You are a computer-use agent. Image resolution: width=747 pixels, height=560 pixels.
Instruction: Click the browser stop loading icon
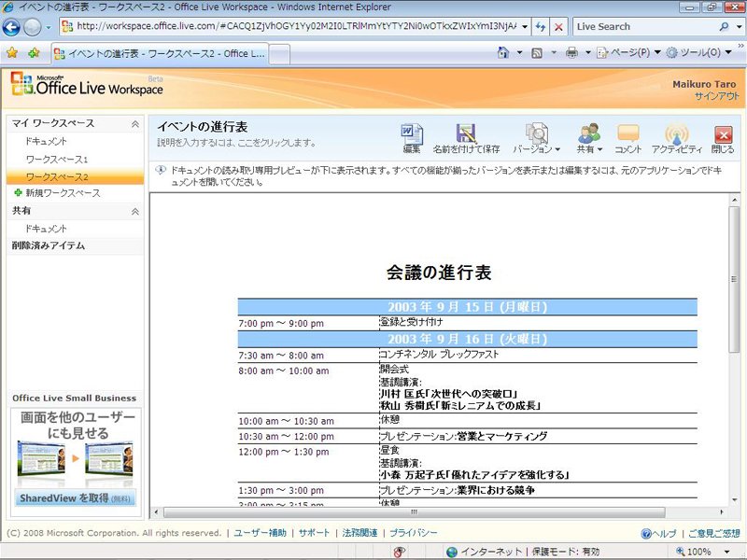click(558, 27)
